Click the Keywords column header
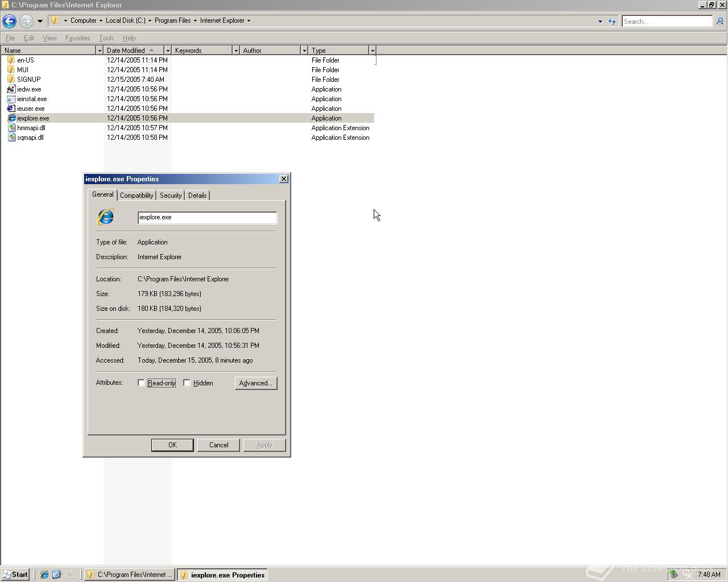 [202, 51]
